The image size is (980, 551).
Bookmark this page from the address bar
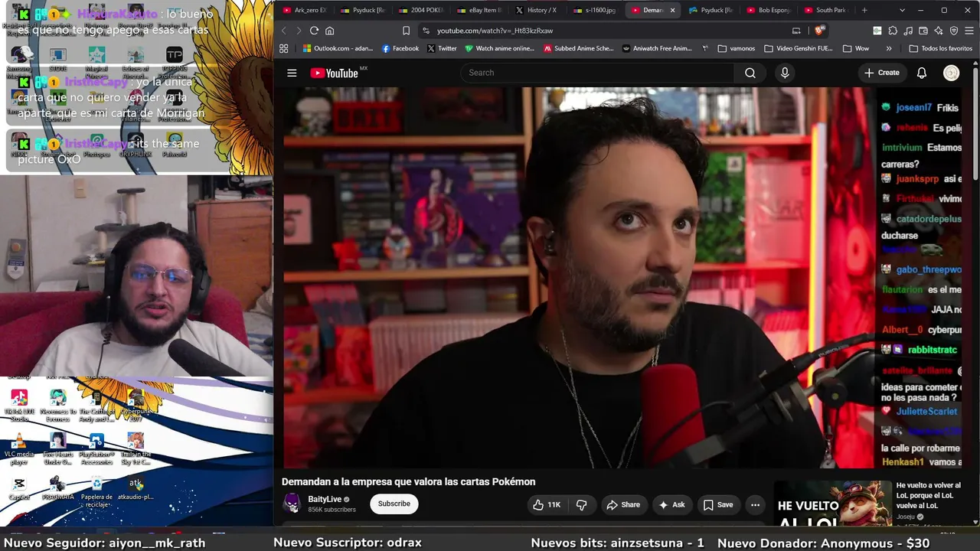coord(406,31)
